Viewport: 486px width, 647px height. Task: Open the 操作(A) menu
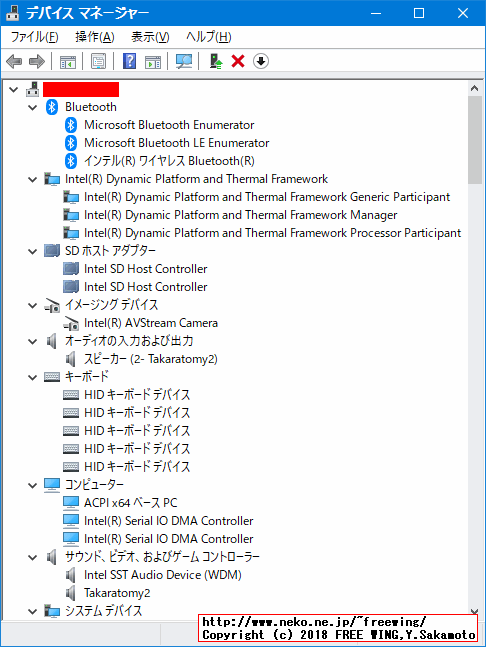pos(94,37)
